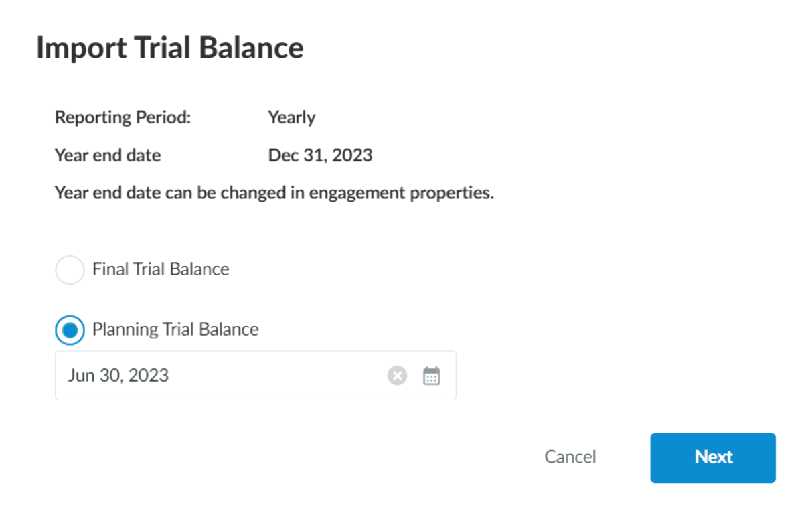Image resolution: width=812 pixels, height=511 pixels.
Task: Select the Planning Trial Balance radio button
Action: [x=70, y=330]
